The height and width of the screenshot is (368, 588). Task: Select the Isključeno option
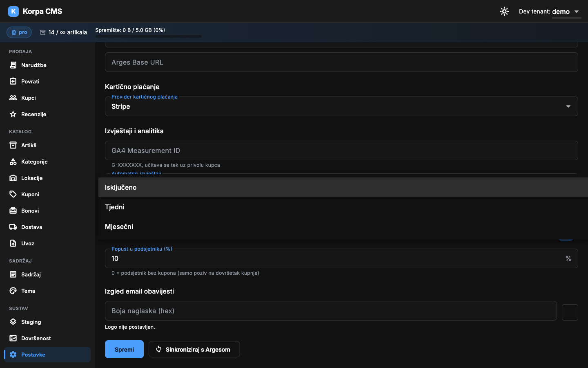(x=343, y=187)
